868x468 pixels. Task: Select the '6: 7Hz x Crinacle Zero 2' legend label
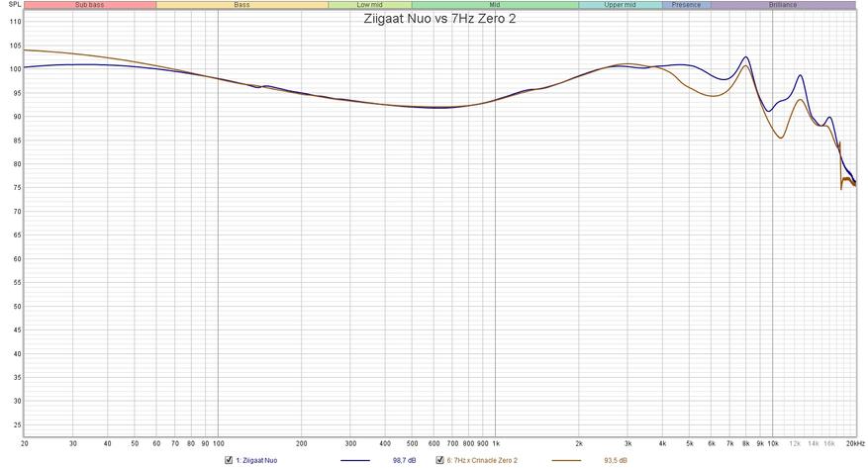[482, 460]
